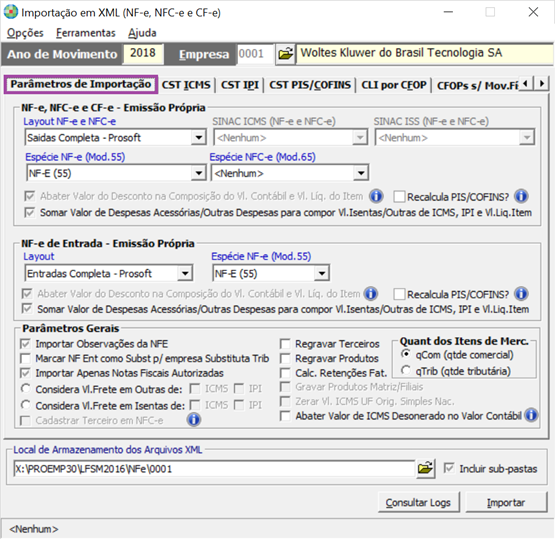Image resolution: width=555 pixels, height=539 pixels.
Task: Switch to CST ICMS tab
Action: [x=186, y=85]
